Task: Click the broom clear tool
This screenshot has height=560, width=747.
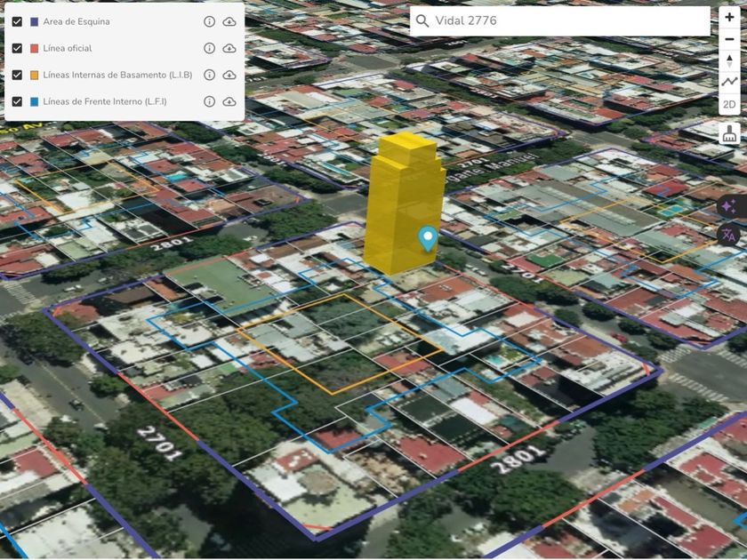Action: click(729, 134)
